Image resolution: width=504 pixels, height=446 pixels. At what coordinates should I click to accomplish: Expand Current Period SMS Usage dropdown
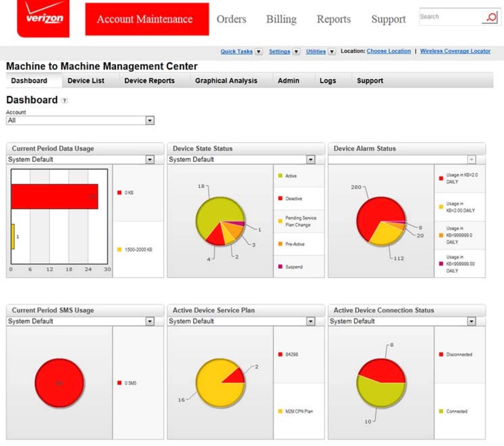(x=150, y=321)
